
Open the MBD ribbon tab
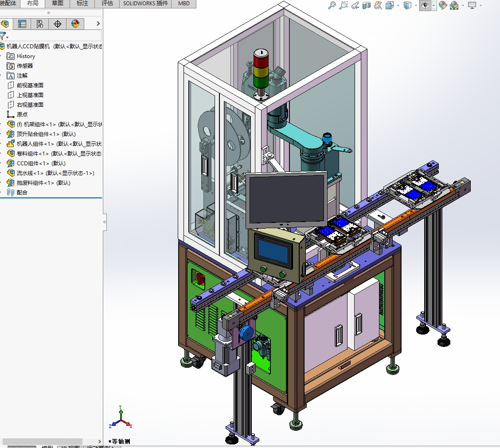(184, 4)
